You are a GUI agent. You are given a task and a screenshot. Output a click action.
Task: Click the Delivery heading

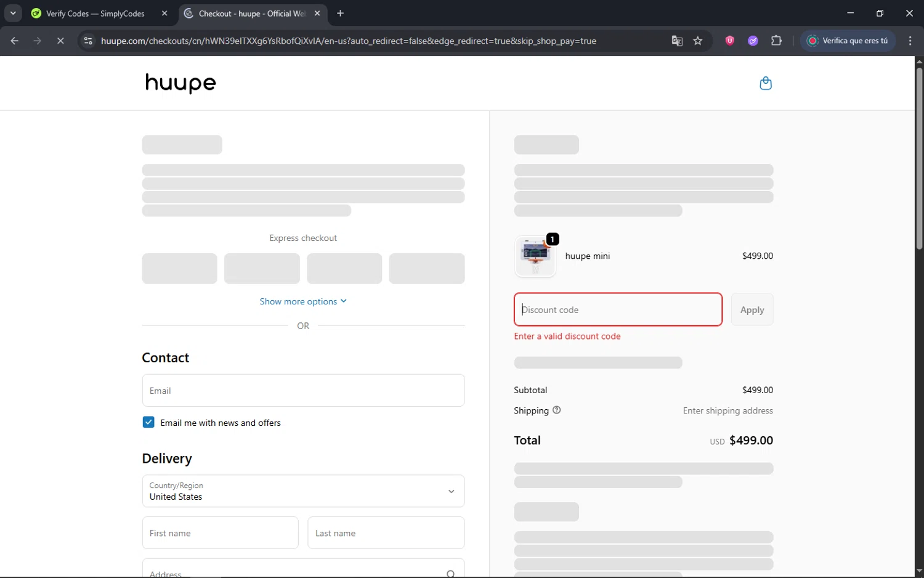[167, 458]
